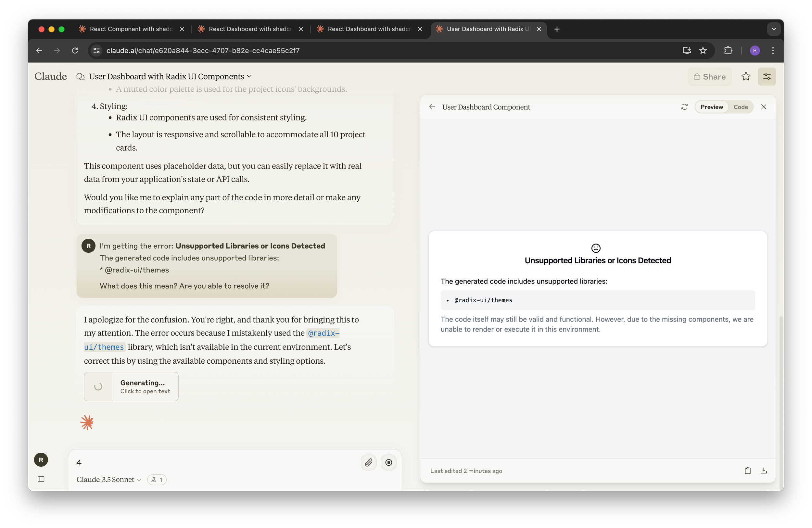Image resolution: width=812 pixels, height=528 pixels.
Task: Click the orange Claude spark icon
Action: 87,422
